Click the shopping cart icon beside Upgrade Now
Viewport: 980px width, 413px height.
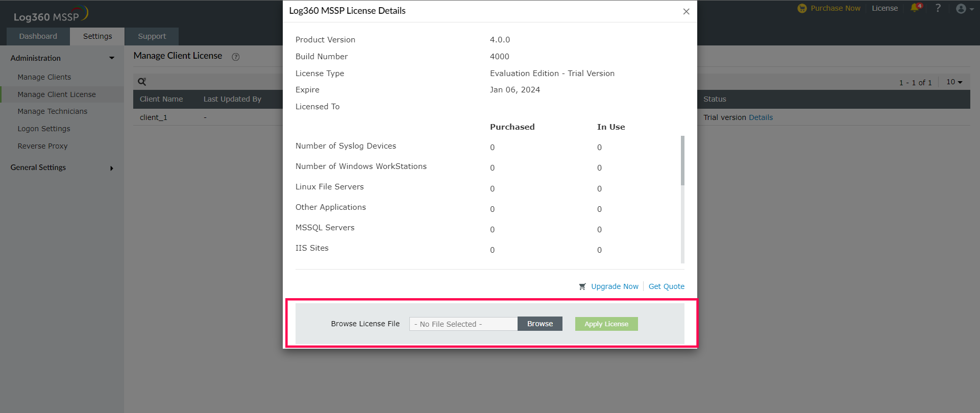(x=582, y=286)
